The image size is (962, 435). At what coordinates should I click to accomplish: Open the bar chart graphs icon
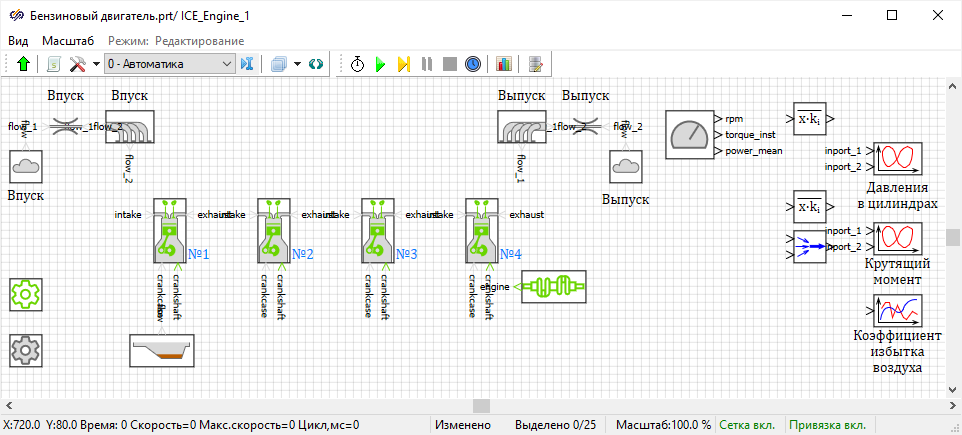(503, 64)
